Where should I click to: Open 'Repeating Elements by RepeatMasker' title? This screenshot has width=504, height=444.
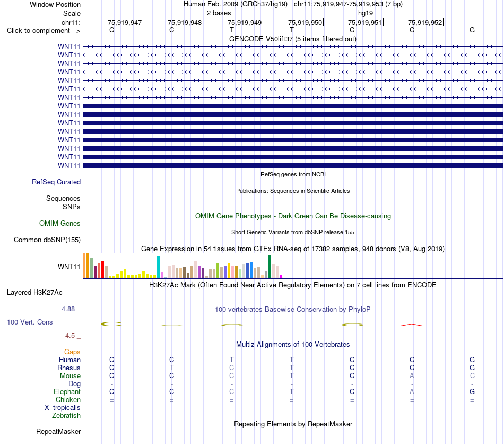point(293,424)
